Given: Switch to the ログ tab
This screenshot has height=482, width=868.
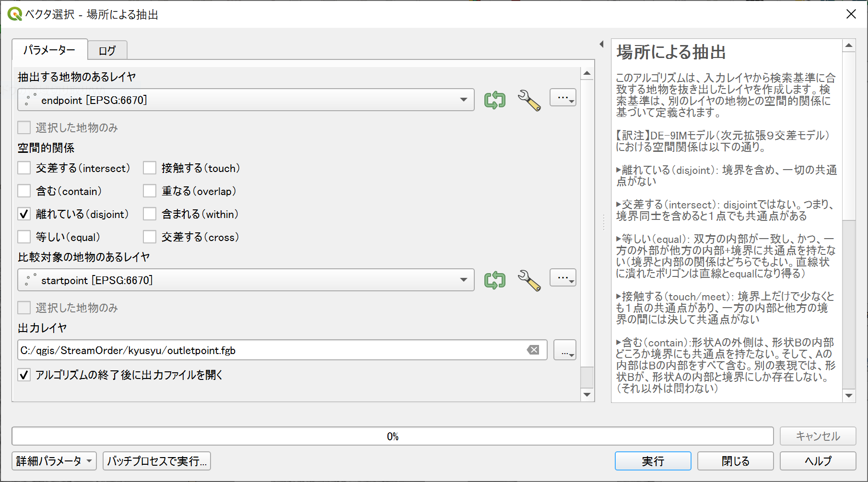Looking at the screenshot, I should [107, 51].
